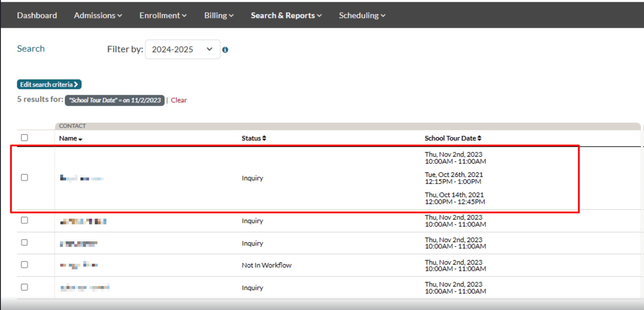This screenshot has width=644, height=310.
Task: Expand the Billing dropdown menu
Action: 219,15
